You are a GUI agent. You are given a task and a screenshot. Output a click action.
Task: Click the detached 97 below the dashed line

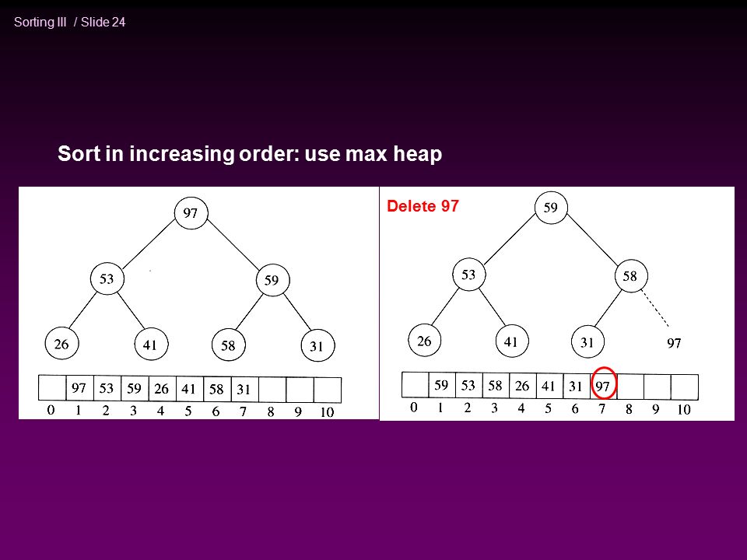click(674, 343)
